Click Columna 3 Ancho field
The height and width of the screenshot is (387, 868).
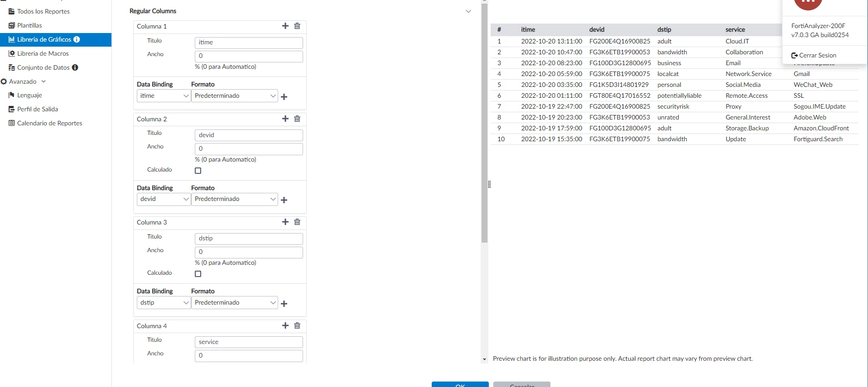pos(249,252)
